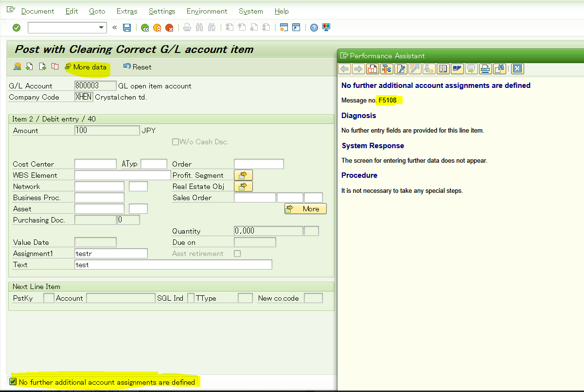The image size is (584, 392).
Task: Click the Reset button
Action: 137,67
